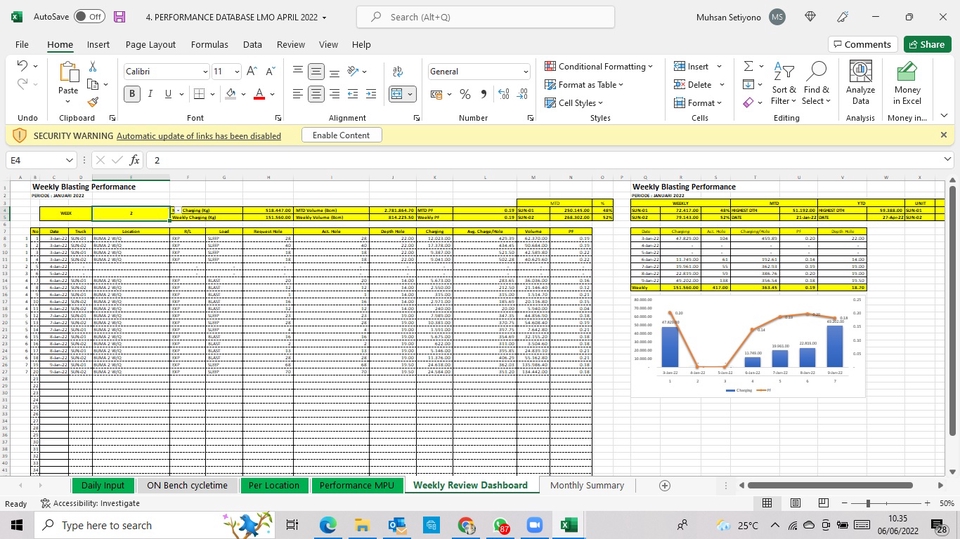Click the Insert Function fx icon
The height and width of the screenshot is (539, 960).
tap(134, 160)
